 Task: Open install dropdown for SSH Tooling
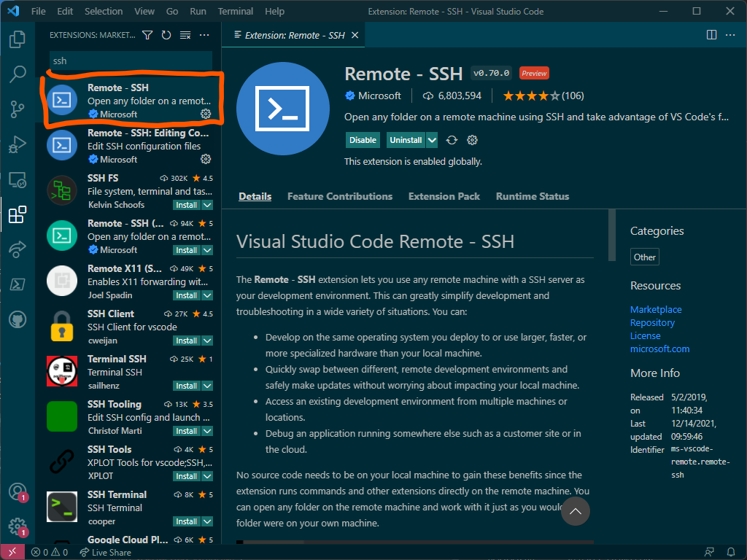tap(207, 431)
